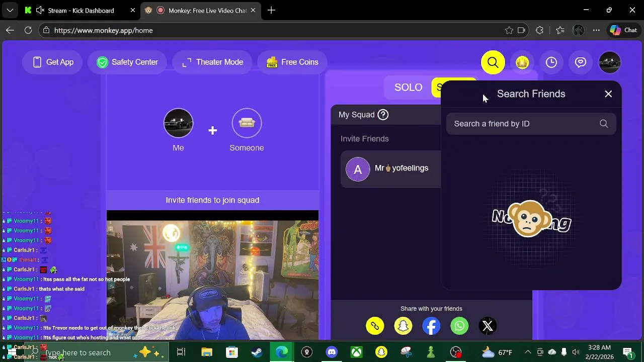Viewport: 644px width, 362px height.
Task: Open a new browser tab
Action: 271,11
